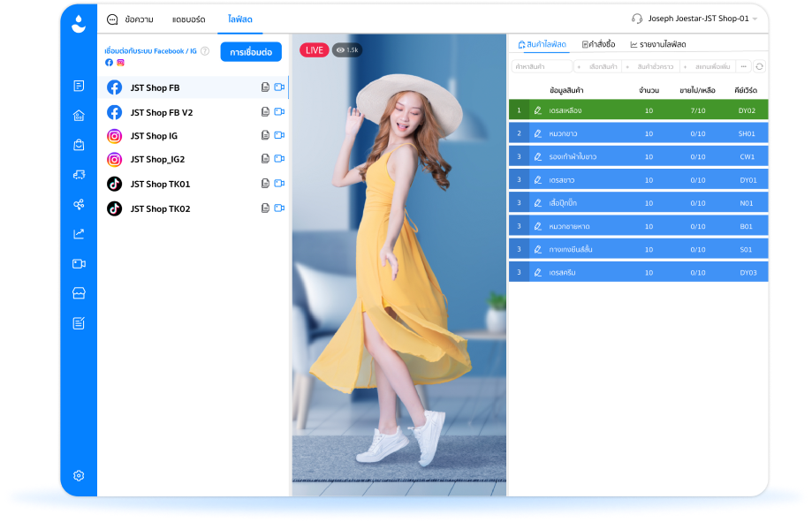Switch to the ข้อความ tab
The width and height of the screenshot is (812, 522).
point(130,19)
